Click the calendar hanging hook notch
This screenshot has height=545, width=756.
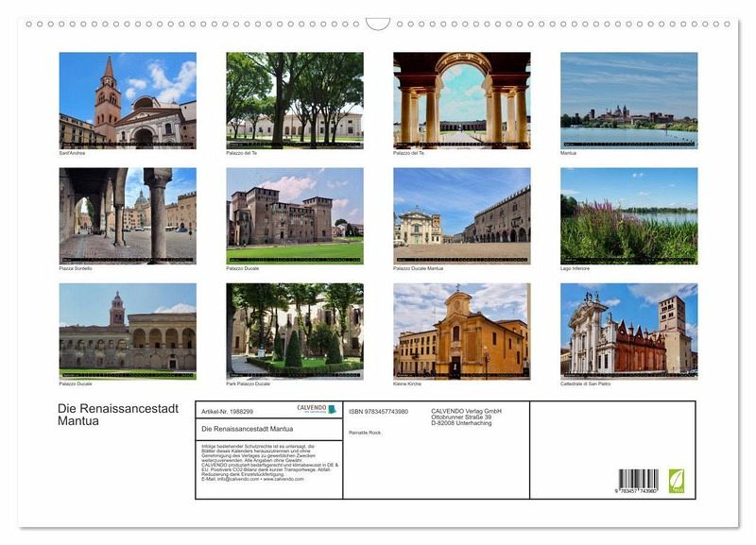[378, 24]
